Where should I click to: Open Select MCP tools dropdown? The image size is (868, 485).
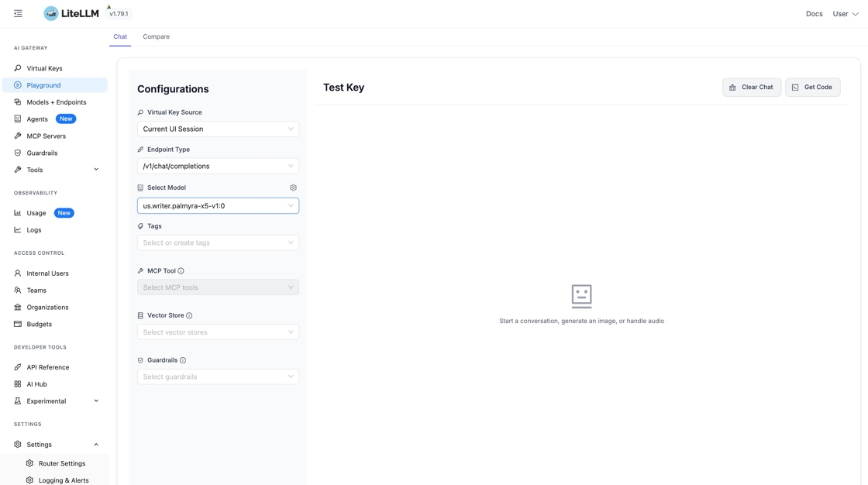coord(218,287)
